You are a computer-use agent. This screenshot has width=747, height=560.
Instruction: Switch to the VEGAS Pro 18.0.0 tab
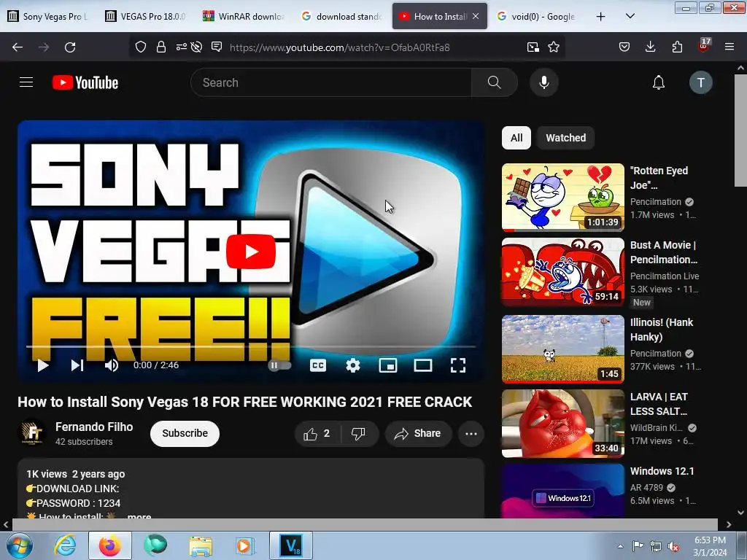click(146, 16)
